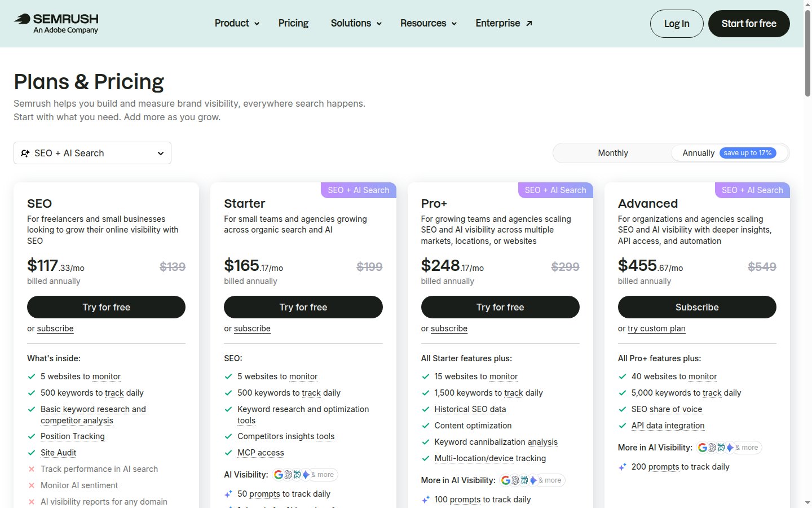Click Keyword cannibalization analysis feature
Viewport: 812px width, 508px height.
pyautogui.click(x=496, y=442)
